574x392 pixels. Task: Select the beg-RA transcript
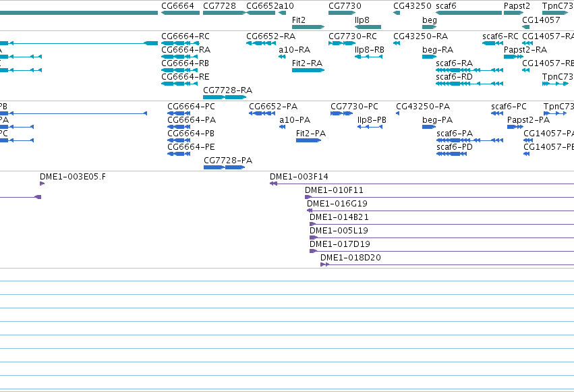pos(429,57)
